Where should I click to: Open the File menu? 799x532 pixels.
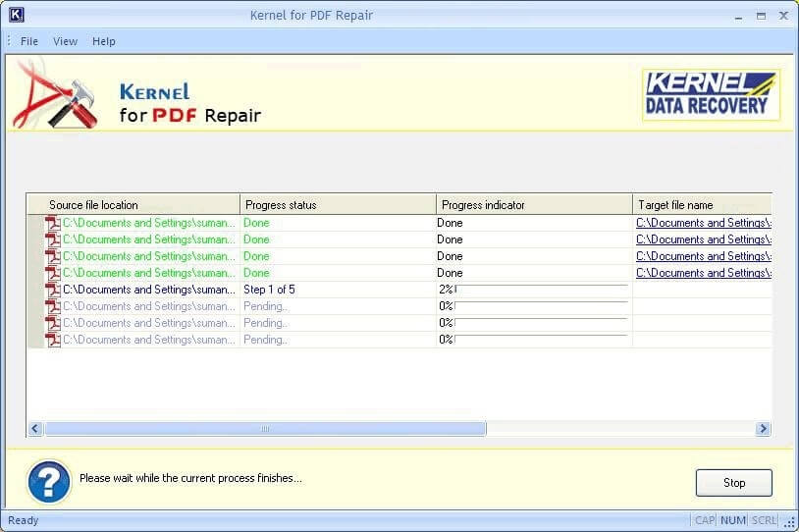29,41
